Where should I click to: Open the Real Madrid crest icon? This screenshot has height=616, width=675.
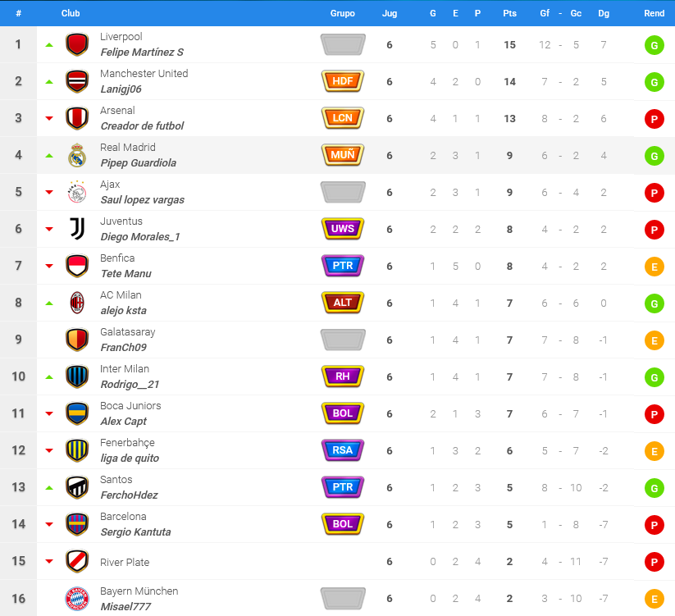click(x=77, y=155)
